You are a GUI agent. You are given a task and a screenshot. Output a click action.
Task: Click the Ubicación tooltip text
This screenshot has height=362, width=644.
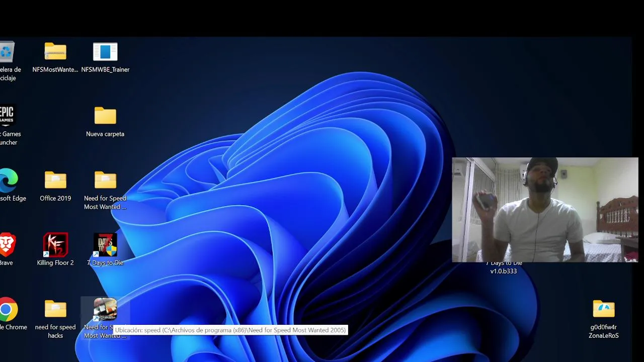point(230,330)
